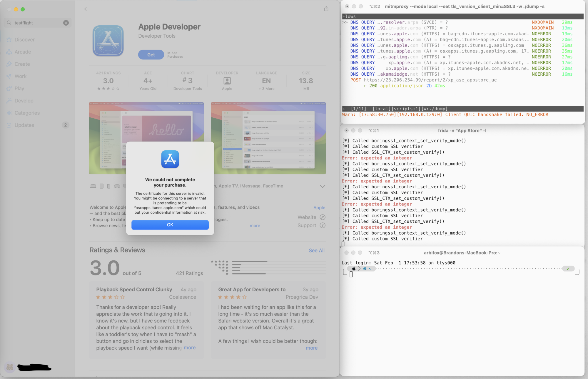
Task: Click the Apple Developer app icon
Action: point(108,41)
